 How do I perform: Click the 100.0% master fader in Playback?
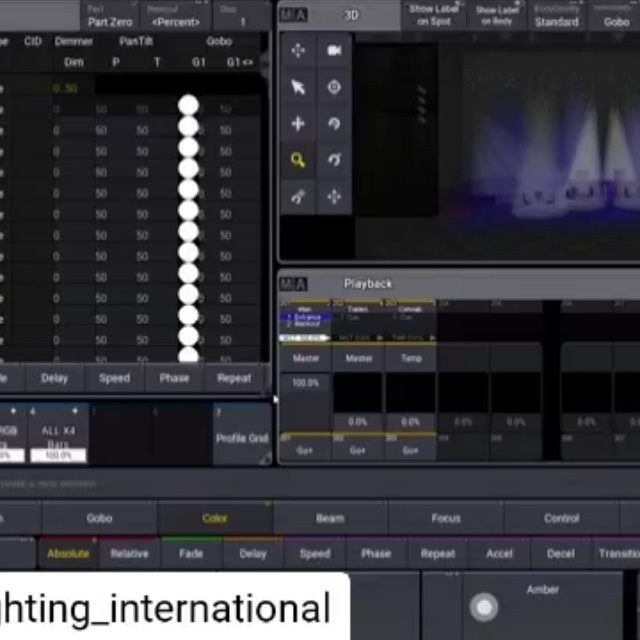[x=305, y=402]
